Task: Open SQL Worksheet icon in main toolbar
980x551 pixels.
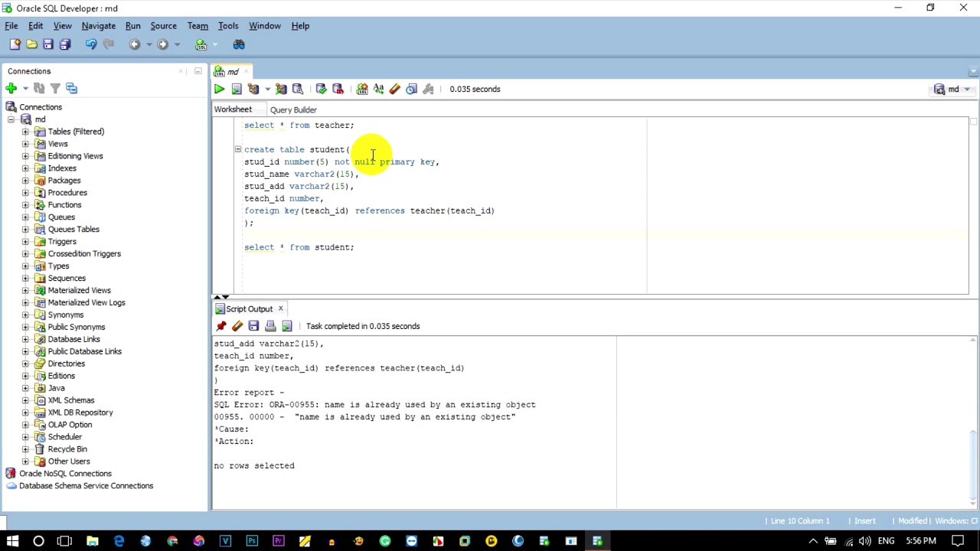Action: point(201,44)
